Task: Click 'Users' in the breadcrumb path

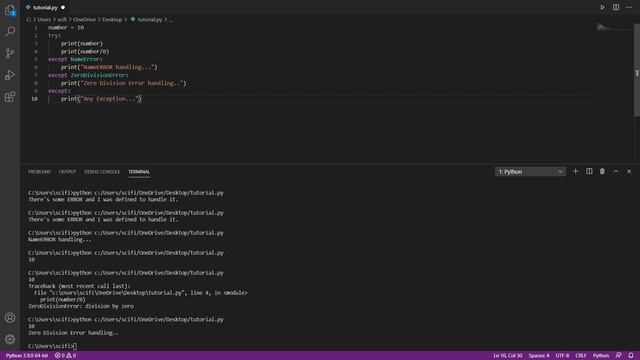Action: pos(44,20)
